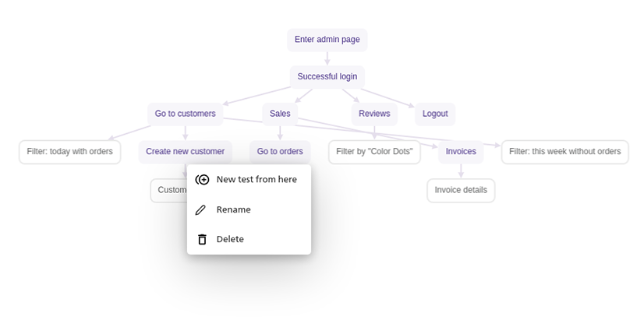Image resolution: width=644 pixels, height=320 pixels.
Task: Click the Delete trash icon
Action: [x=202, y=240]
